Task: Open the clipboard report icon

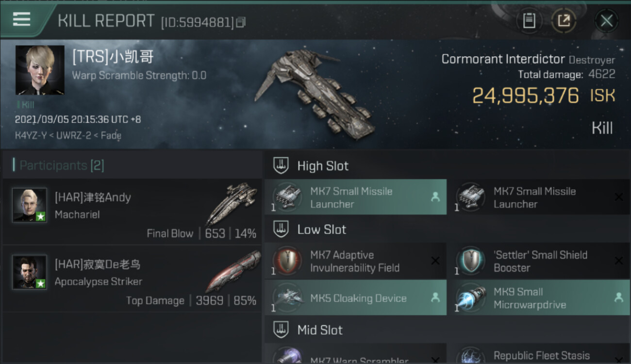Action: (x=529, y=21)
